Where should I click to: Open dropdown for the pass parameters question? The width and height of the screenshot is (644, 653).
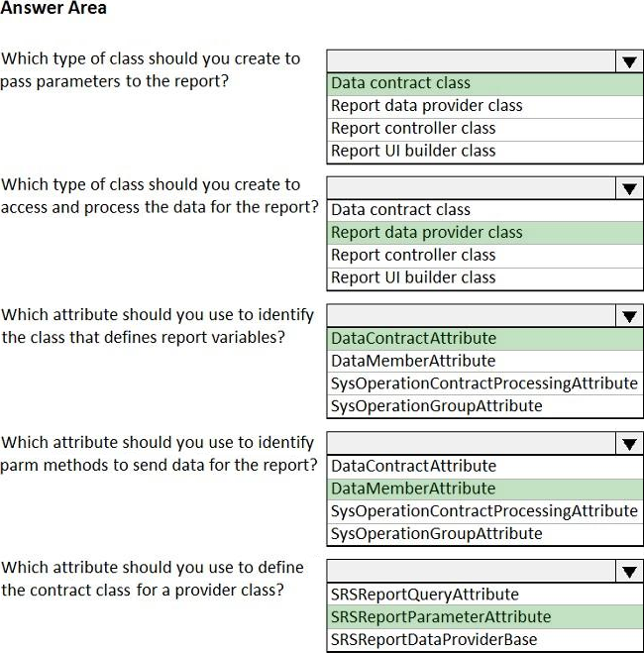click(628, 61)
